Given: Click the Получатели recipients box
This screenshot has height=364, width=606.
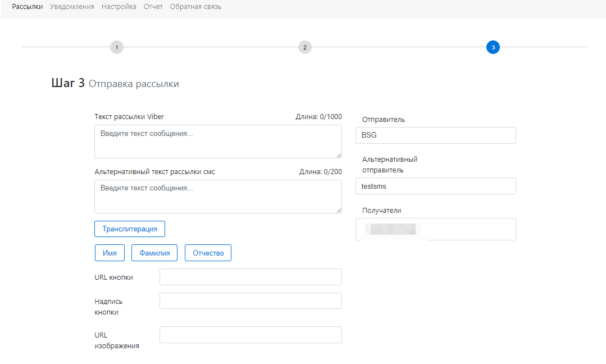Looking at the screenshot, I should 436,229.
